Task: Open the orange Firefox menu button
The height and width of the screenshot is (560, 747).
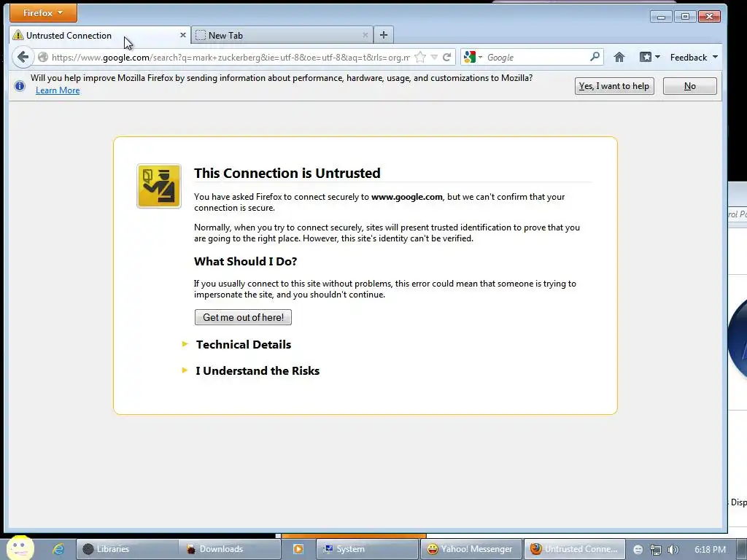Action: click(43, 13)
